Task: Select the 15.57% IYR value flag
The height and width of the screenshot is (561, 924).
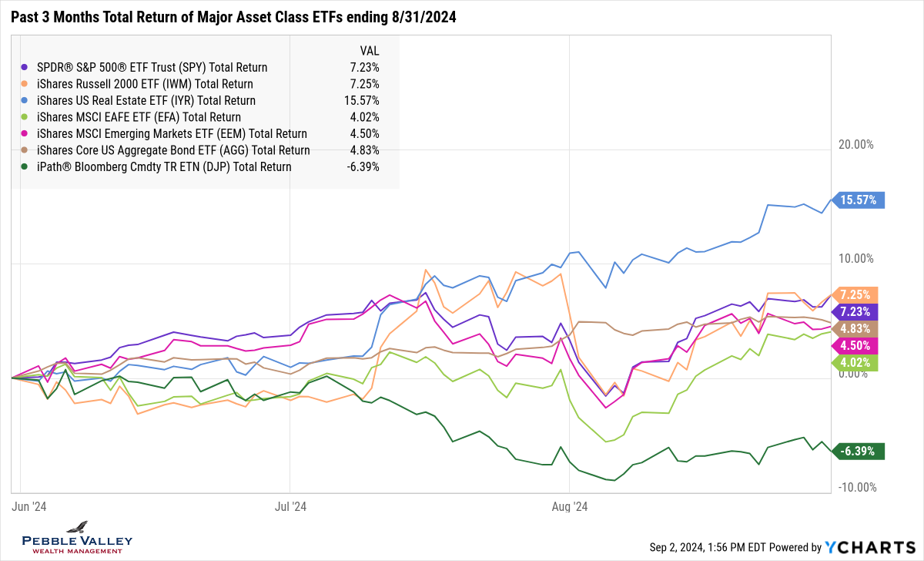Action: (858, 200)
